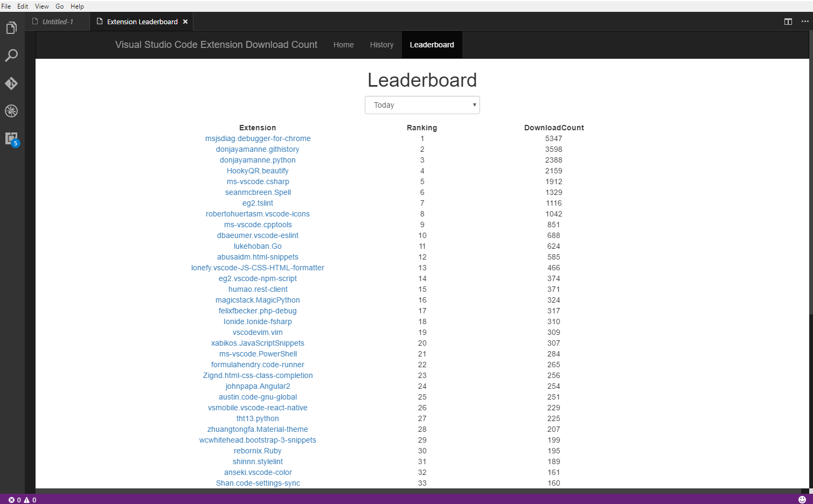
Task: Click the Extension column header
Action: point(258,128)
